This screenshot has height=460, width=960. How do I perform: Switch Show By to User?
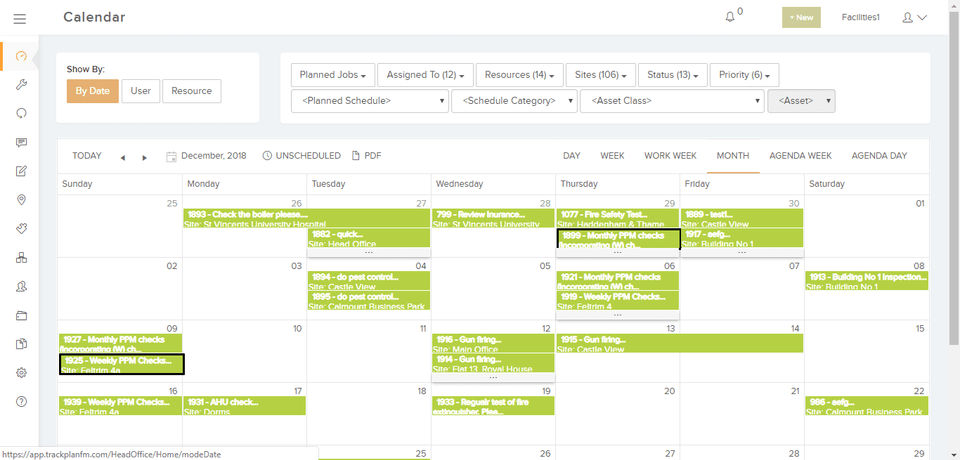(140, 91)
